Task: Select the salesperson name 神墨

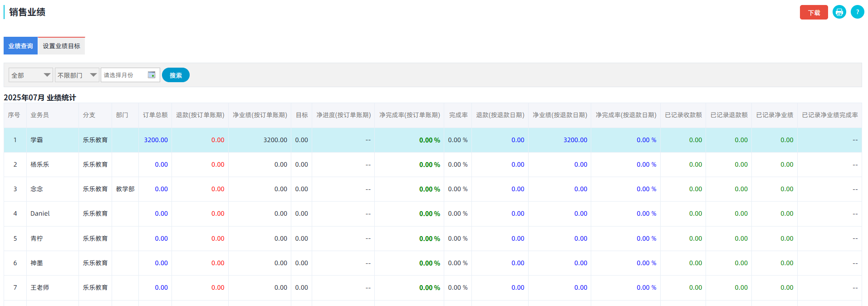Action: click(37, 263)
